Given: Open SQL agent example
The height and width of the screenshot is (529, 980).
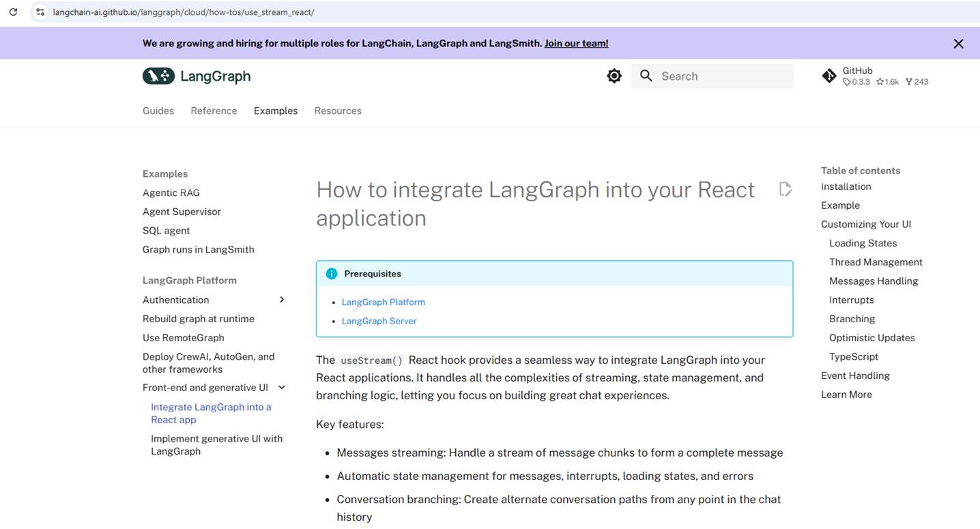Looking at the screenshot, I should pyautogui.click(x=166, y=231).
